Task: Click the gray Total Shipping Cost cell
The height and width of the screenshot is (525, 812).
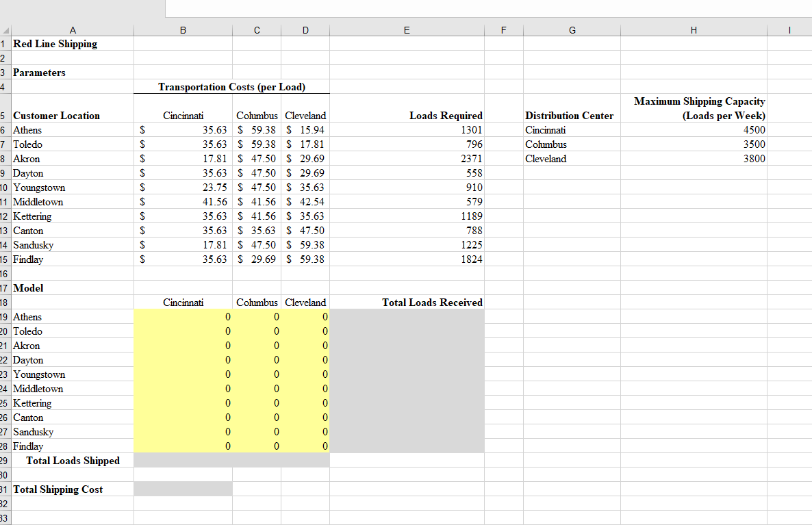Action: point(183,489)
